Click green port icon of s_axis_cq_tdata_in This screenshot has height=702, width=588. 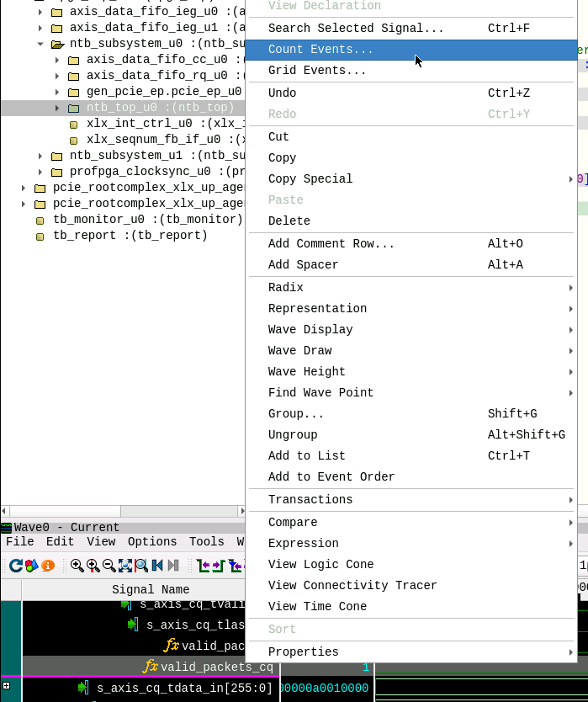82,688
